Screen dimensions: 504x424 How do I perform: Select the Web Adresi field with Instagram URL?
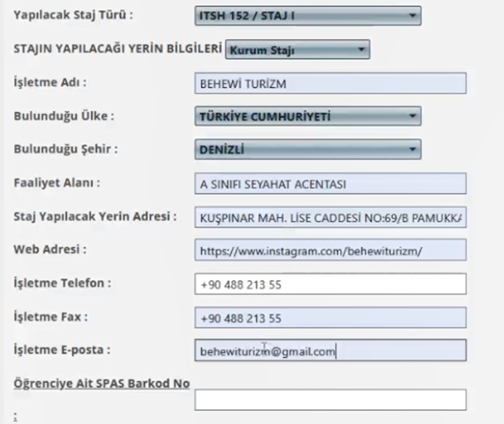[x=330, y=250]
